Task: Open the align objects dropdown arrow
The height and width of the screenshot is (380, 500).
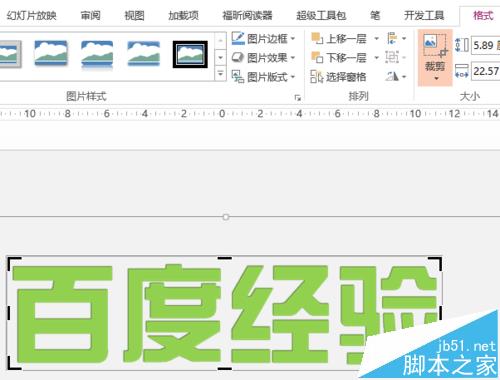Action: coord(404,39)
